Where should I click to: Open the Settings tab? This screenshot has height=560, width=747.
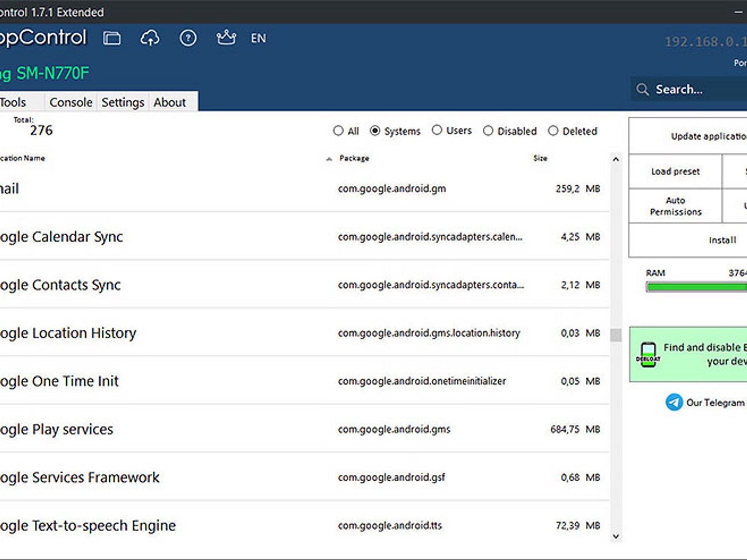tap(123, 102)
